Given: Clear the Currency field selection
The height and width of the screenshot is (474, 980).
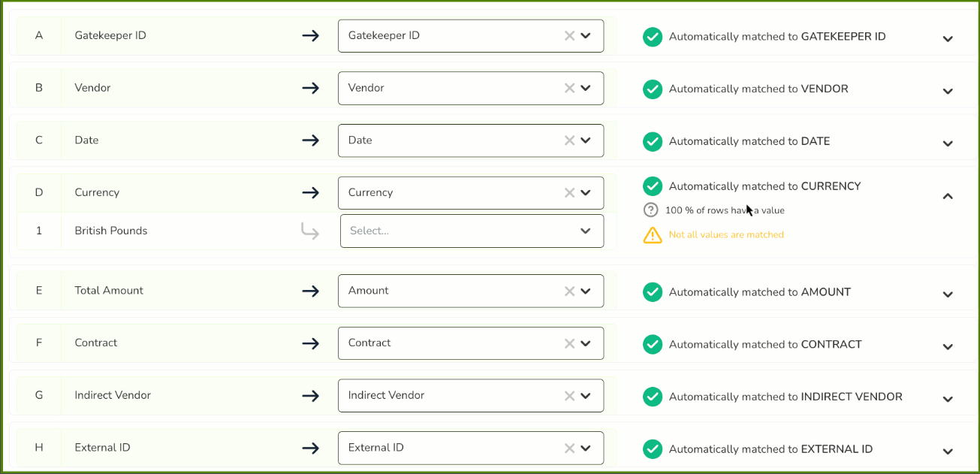Looking at the screenshot, I should click(568, 193).
